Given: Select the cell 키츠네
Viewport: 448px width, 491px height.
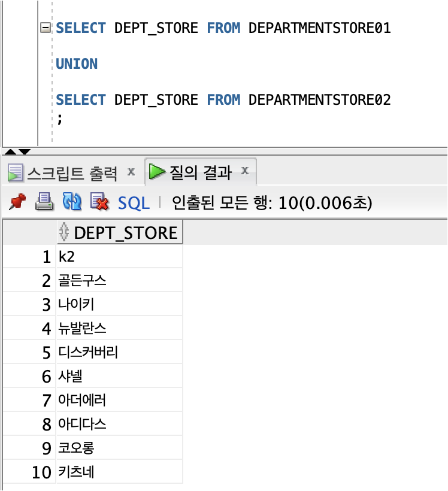Looking at the screenshot, I should click(119, 472).
